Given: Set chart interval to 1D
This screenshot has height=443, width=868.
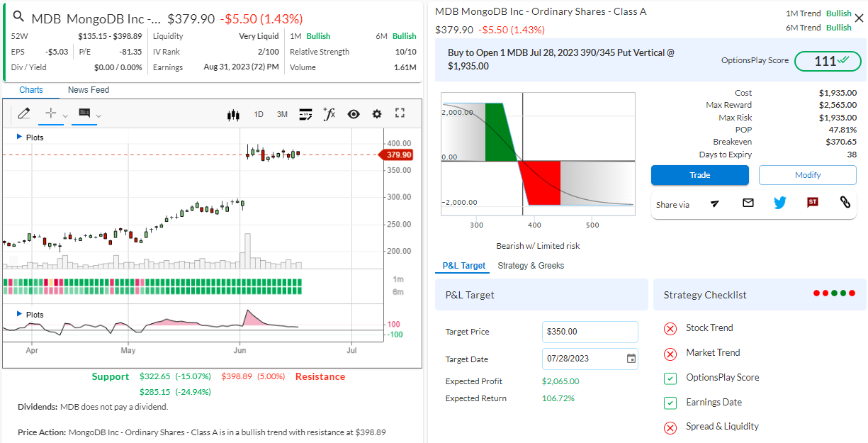Looking at the screenshot, I should 259,114.
